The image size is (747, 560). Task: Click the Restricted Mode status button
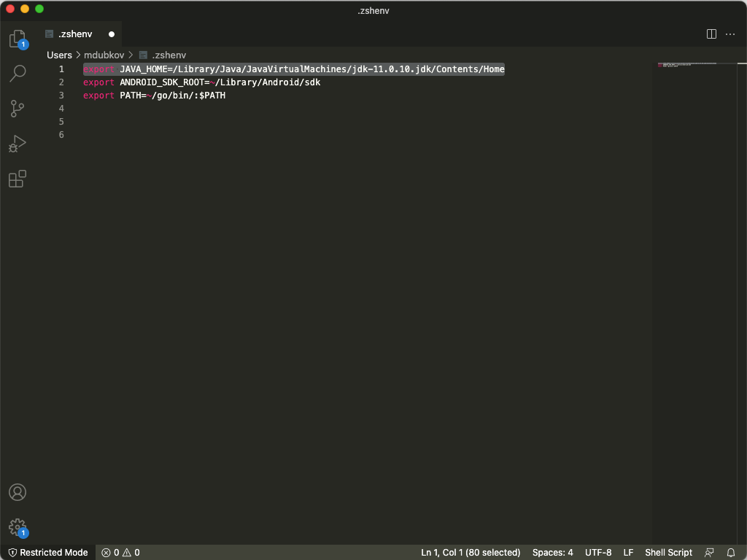(x=48, y=553)
